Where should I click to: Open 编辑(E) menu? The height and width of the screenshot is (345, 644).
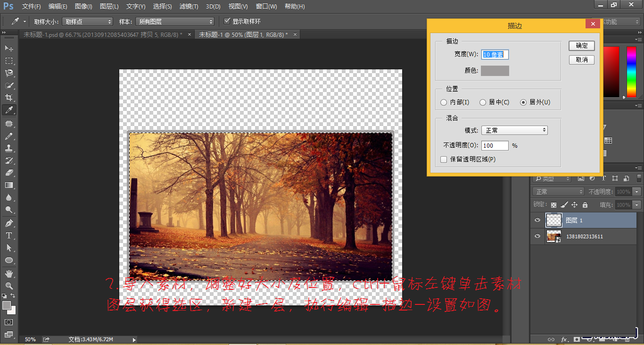(x=58, y=7)
